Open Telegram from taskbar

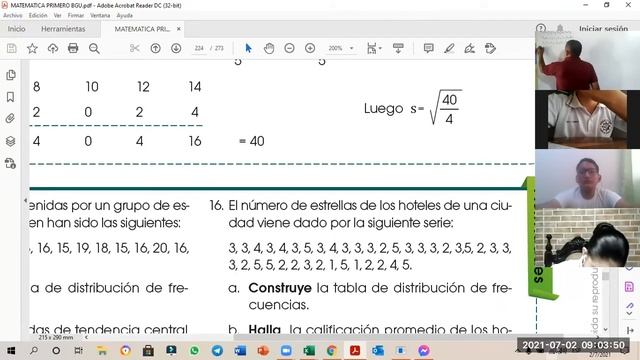point(217,351)
